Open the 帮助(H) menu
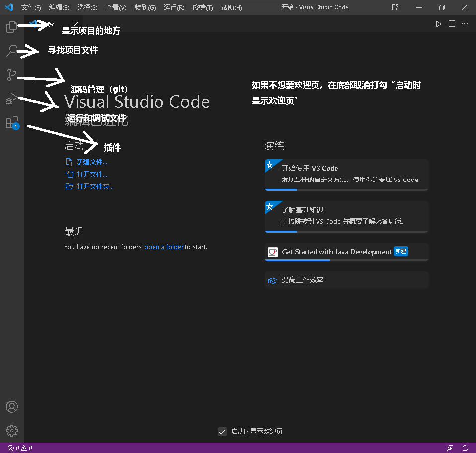 coord(232,7)
